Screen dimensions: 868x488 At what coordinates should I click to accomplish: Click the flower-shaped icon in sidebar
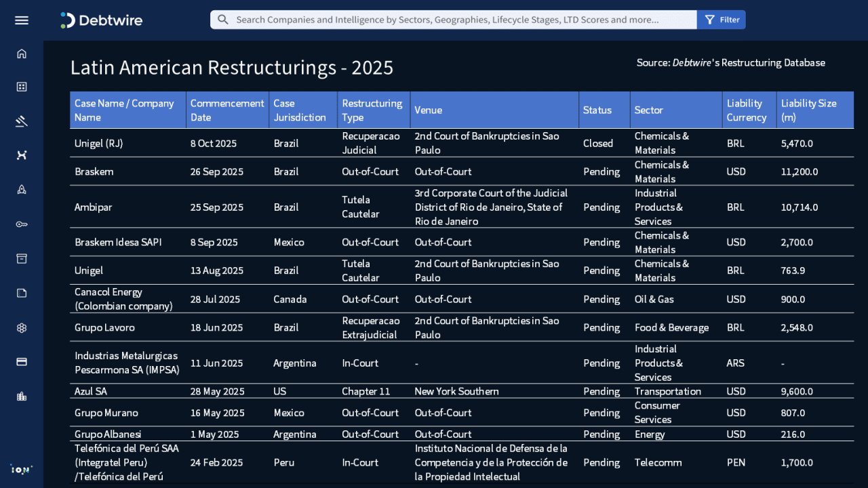click(22, 328)
